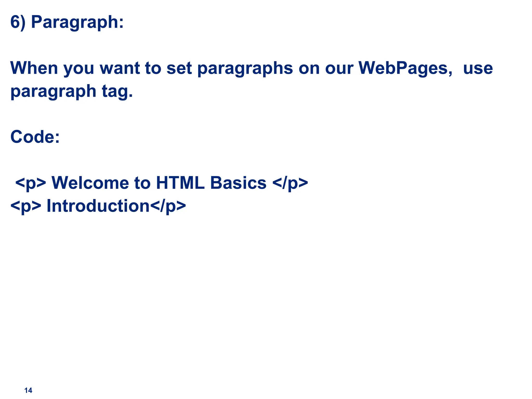Select the word "want" in the description
Screen dimensions: 532x399
pyautogui.click(x=120, y=68)
